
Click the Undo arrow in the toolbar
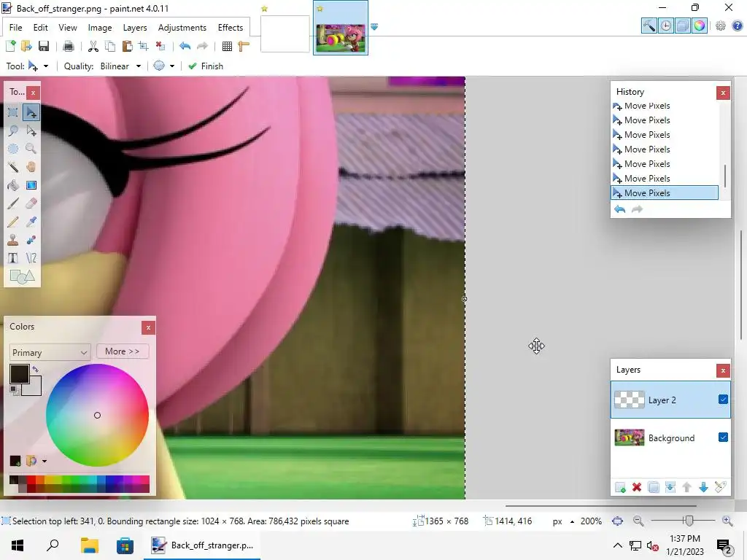(185, 46)
